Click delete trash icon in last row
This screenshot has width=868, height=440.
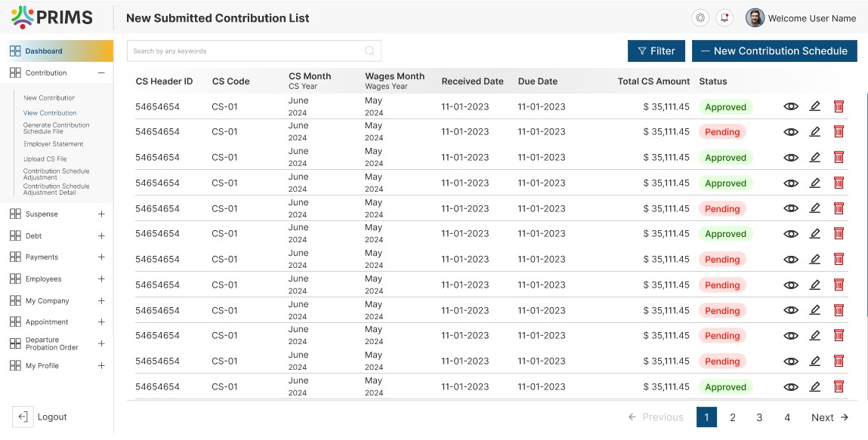(839, 386)
